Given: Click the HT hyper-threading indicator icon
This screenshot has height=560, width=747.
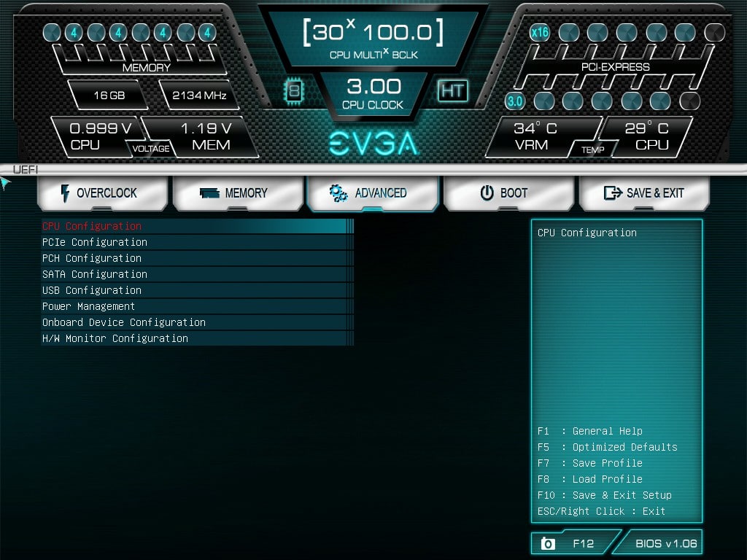Looking at the screenshot, I should click(452, 90).
